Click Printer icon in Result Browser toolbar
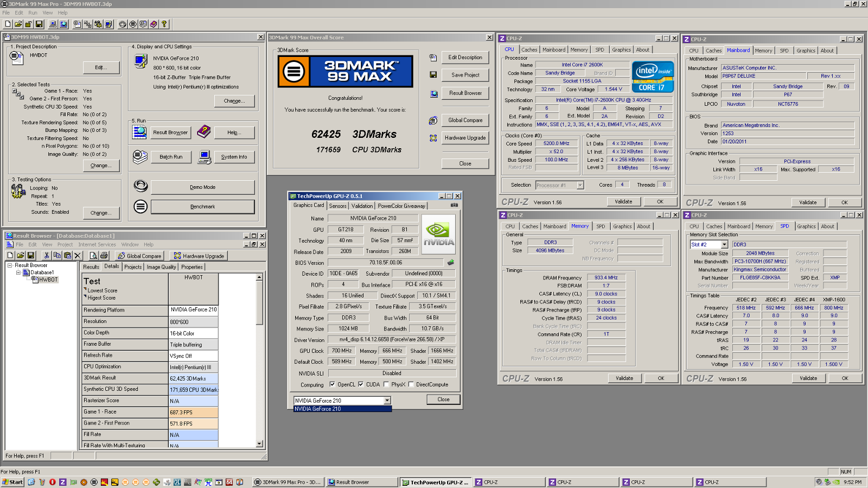Screen dimensions: 868x488 (104, 255)
